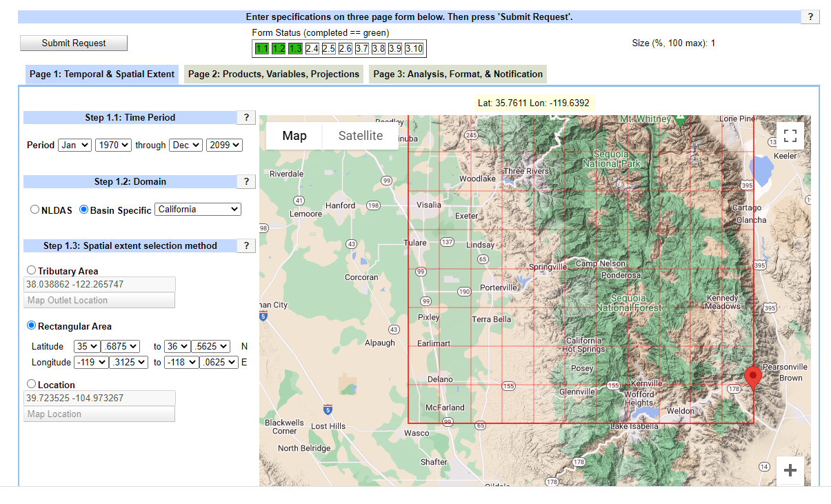Screen dimensions: 831x504
Task: Click the red marker near Pearsonville
Action: click(753, 377)
